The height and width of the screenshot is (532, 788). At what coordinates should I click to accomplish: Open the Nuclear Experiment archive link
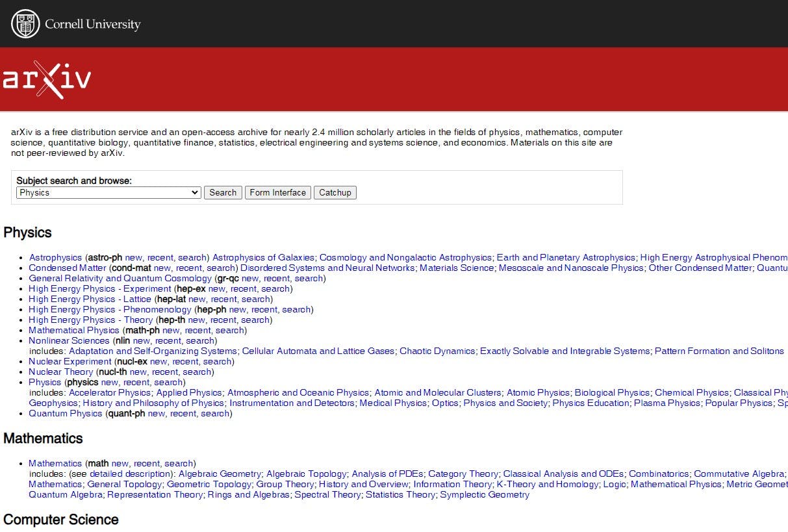[70, 362]
